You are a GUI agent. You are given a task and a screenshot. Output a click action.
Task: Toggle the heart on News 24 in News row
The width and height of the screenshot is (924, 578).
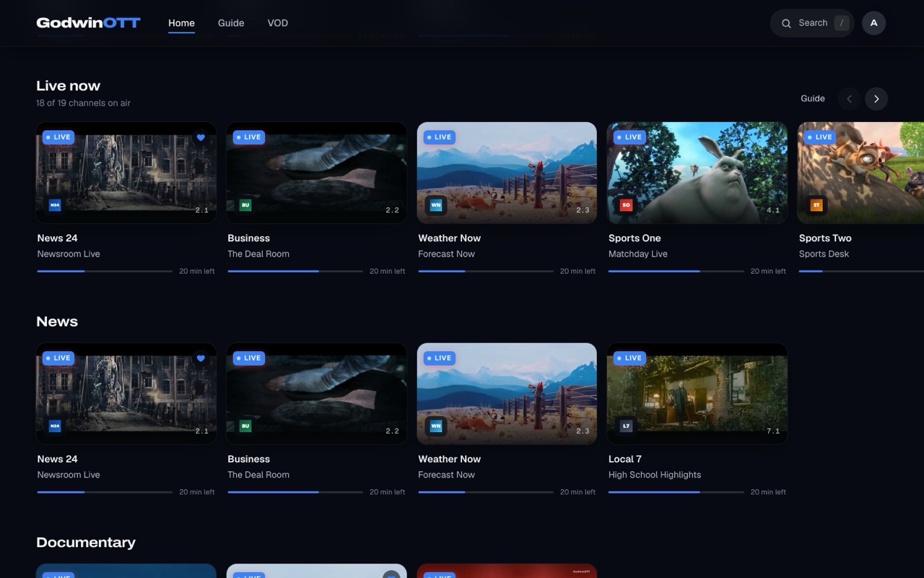(x=201, y=358)
